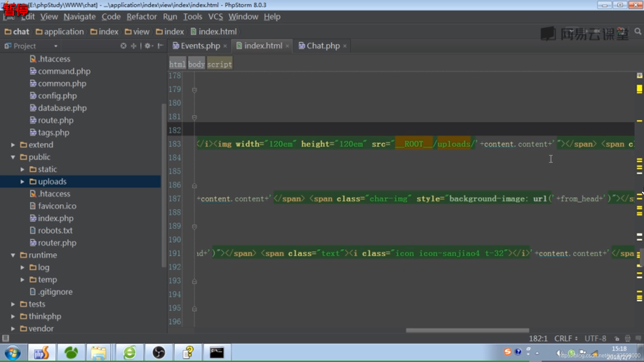644x362 pixels.
Task: Expand the log folder
Action: pyautogui.click(x=22, y=267)
